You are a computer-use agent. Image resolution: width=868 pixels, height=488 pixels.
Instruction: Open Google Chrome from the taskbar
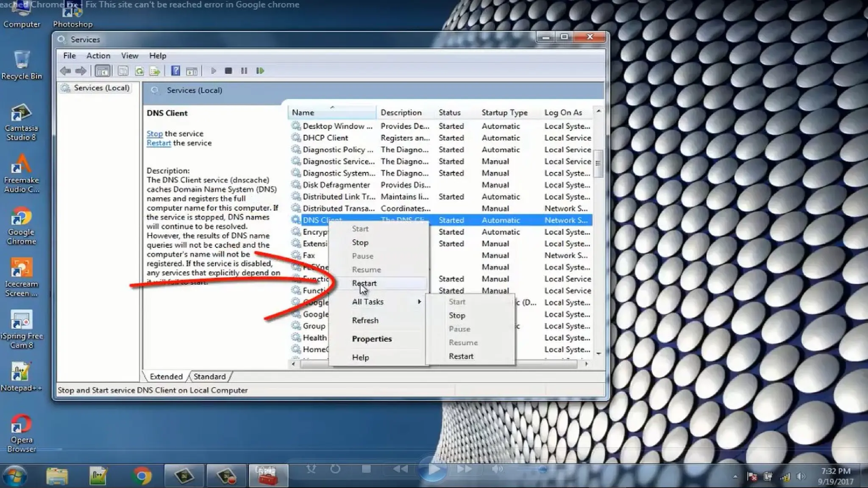[x=142, y=476]
